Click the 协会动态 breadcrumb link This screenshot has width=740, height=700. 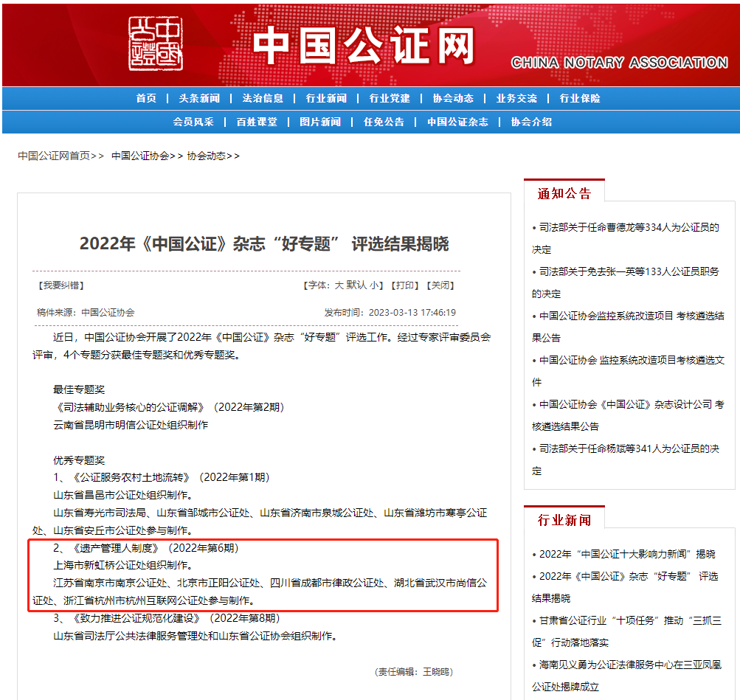pyautogui.click(x=207, y=156)
